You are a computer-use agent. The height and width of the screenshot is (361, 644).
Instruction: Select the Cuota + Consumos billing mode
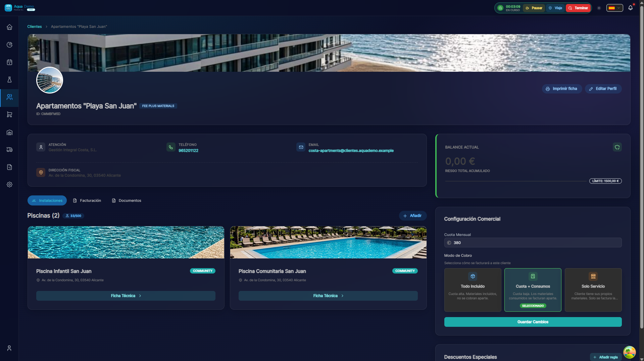click(x=533, y=290)
